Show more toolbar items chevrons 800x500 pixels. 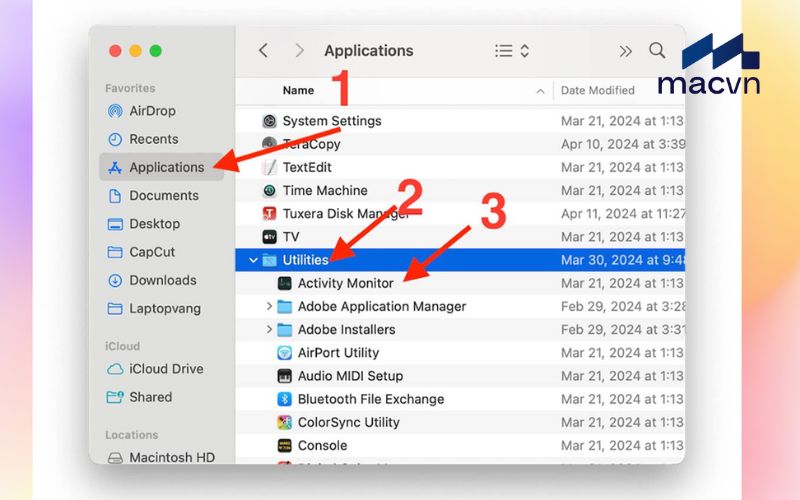(x=626, y=51)
